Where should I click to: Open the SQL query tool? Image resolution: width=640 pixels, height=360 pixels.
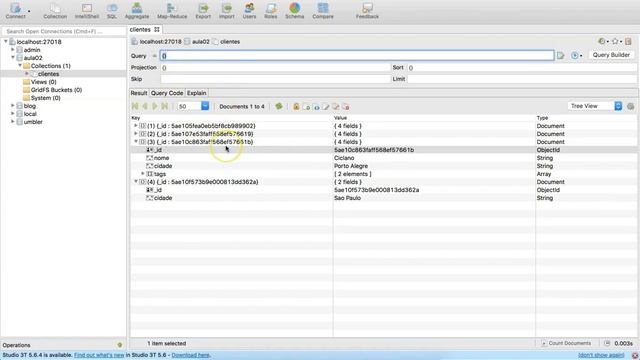coord(111,11)
